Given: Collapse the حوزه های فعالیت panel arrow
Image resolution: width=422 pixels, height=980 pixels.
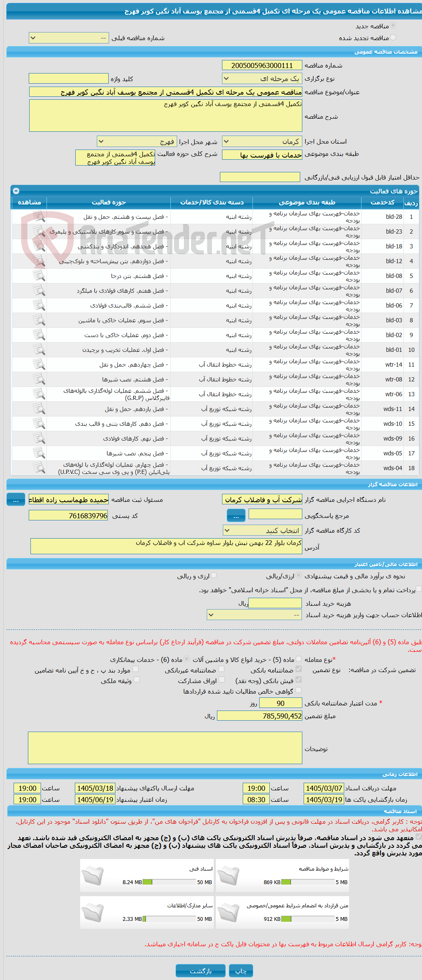Looking at the screenshot, I should click(x=16, y=191).
